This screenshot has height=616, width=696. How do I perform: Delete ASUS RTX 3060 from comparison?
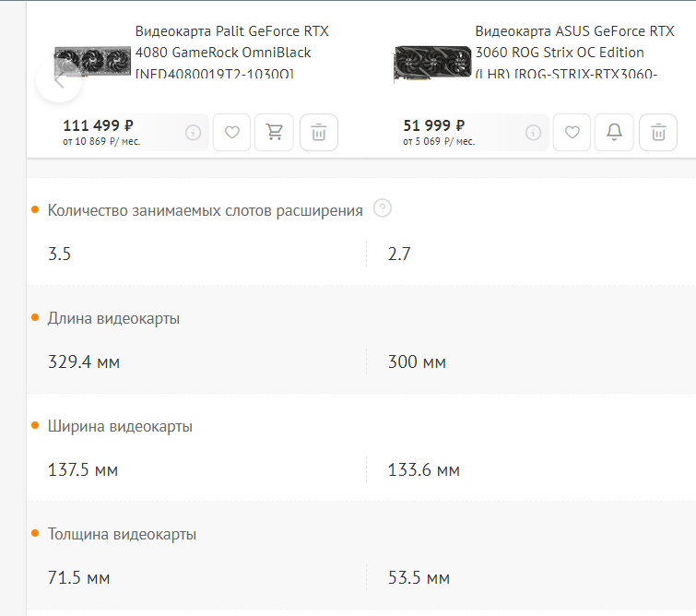658,133
